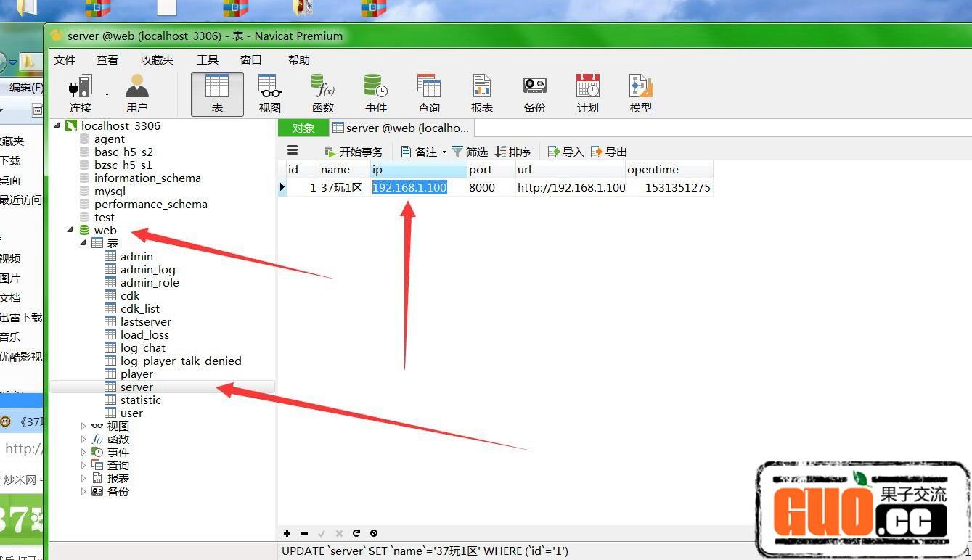
Task: Click the Connection (连接) toolbar icon
Action: click(80, 94)
